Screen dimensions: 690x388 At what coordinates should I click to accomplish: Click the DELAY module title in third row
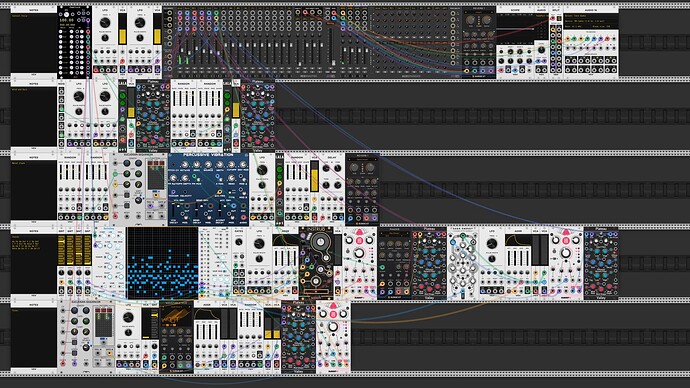point(332,157)
